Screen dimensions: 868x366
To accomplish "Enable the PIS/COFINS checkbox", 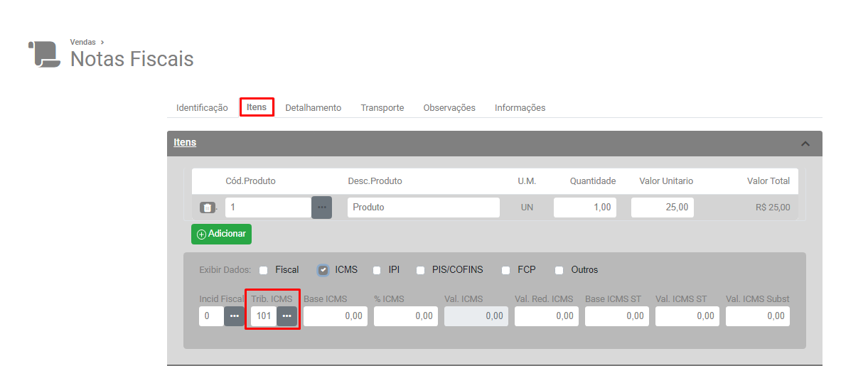I will coord(420,270).
